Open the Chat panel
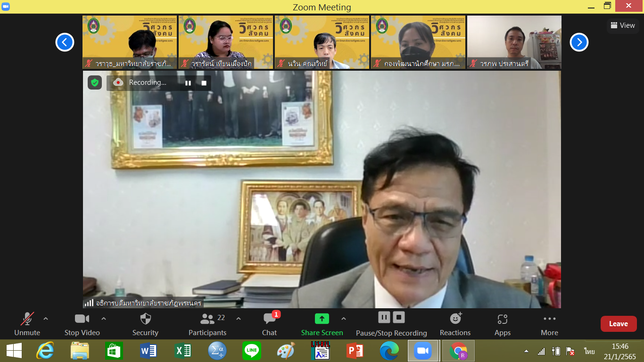Screen dimensions: 644x362 point(270,324)
